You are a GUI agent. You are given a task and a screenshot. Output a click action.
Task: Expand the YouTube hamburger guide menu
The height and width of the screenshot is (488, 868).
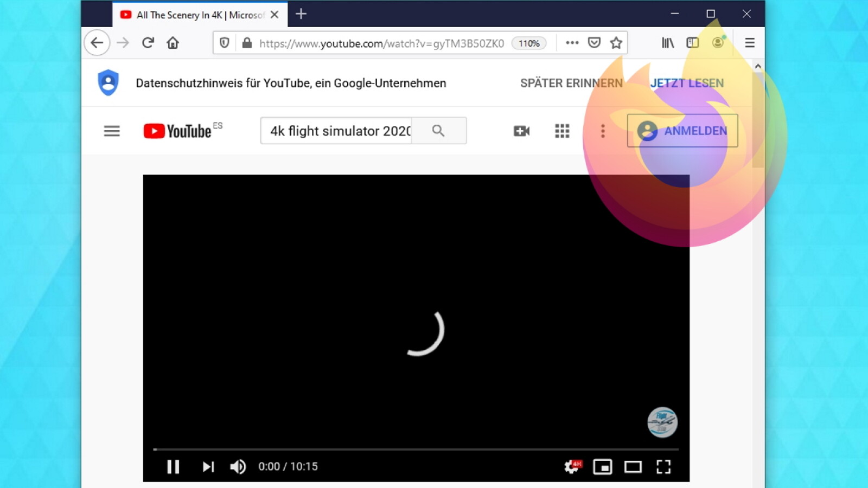pyautogui.click(x=112, y=131)
